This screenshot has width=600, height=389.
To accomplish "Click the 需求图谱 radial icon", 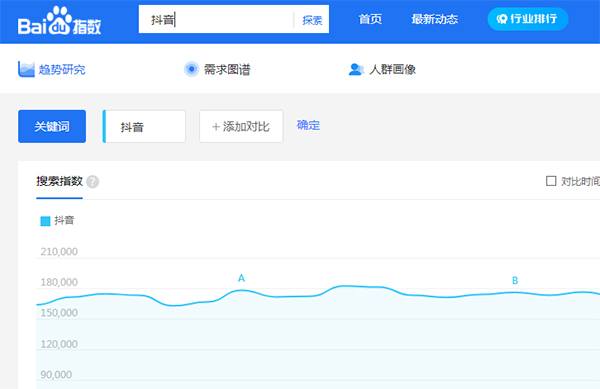I will [x=191, y=69].
